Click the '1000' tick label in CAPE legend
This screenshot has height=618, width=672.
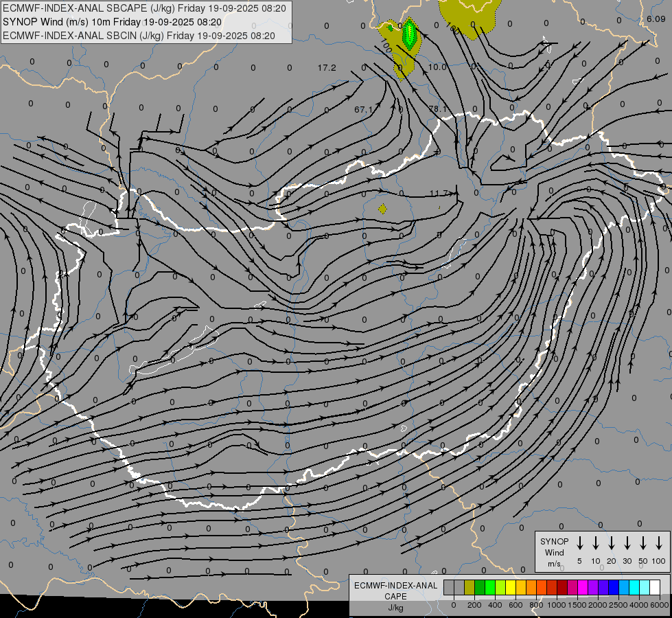click(557, 605)
